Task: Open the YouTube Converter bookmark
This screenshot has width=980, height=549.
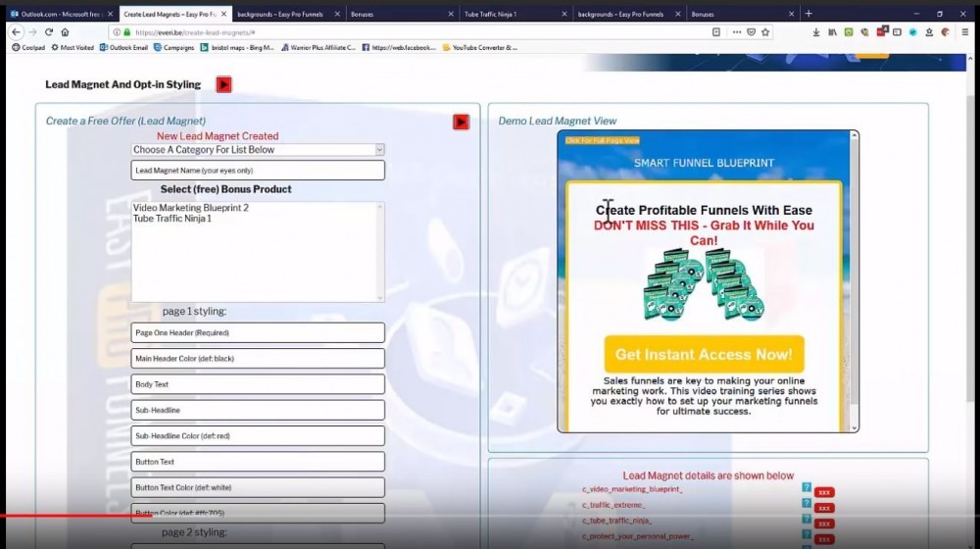Action: coord(480,47)
